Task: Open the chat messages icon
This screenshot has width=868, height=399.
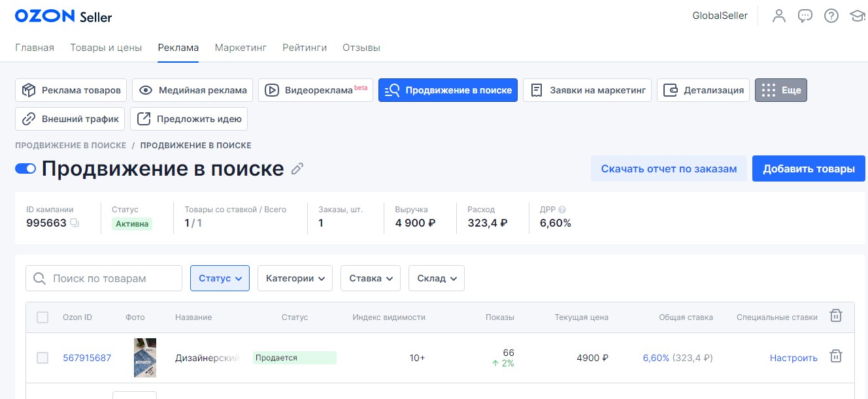Action: pos(805,16)
